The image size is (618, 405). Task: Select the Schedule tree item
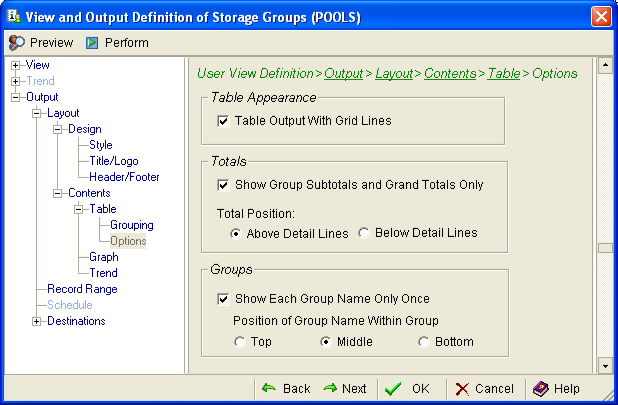tap(70, 305)
